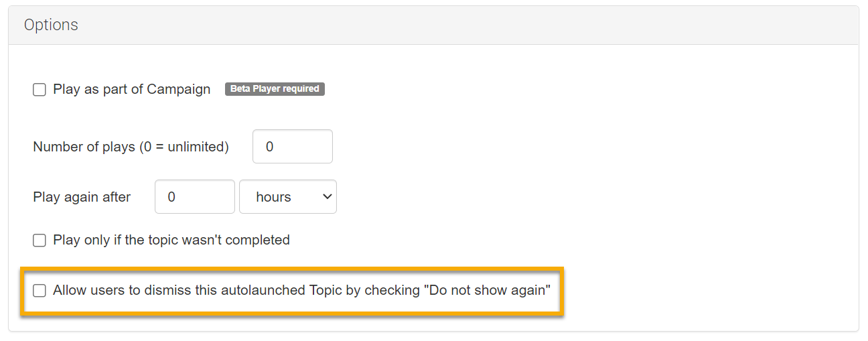Click the word "hours" in the unit selector
868x341 pixels.
(273, 197)
